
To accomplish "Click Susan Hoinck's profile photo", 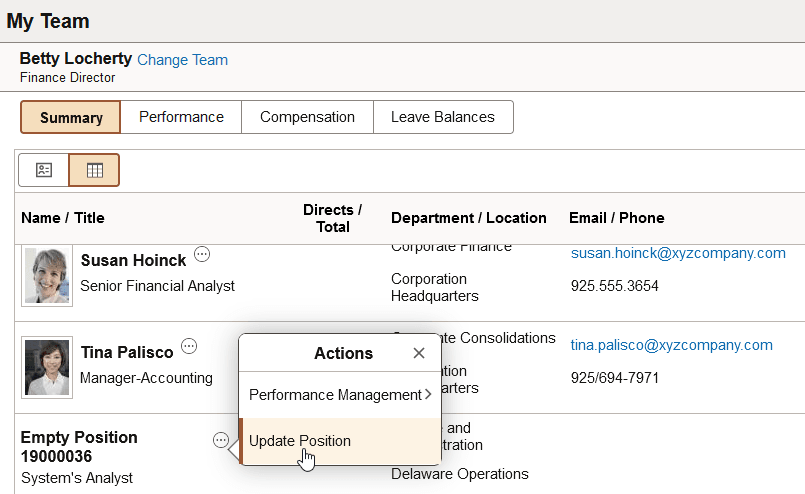I will pyautogui.click(x=47, y=275).
